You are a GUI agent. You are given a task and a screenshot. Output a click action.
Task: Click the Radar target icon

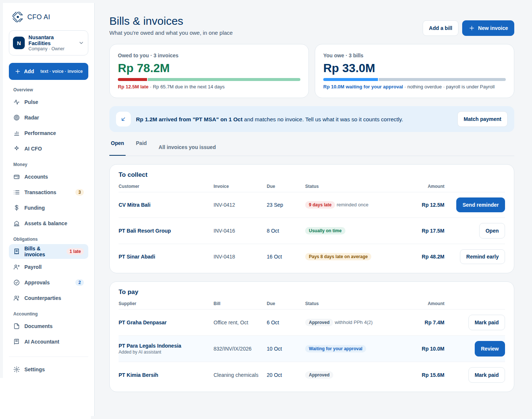pyautogui.click(x=17, y=118)
